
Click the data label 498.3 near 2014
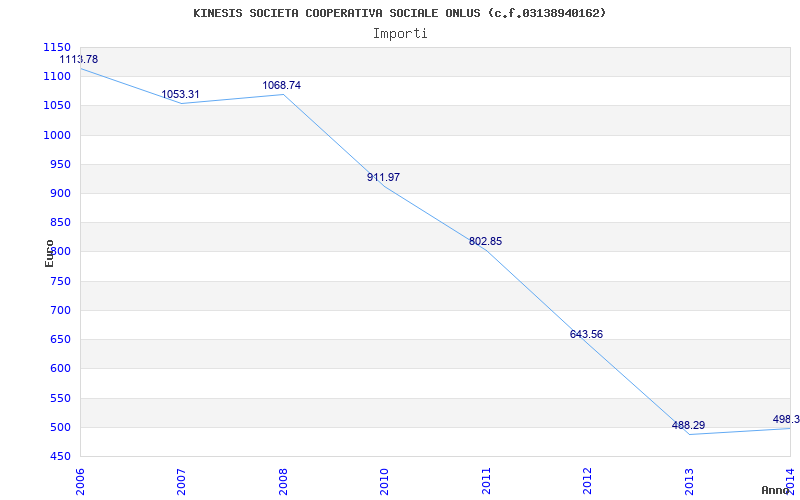pyautogui.click(x=786, y=419)
